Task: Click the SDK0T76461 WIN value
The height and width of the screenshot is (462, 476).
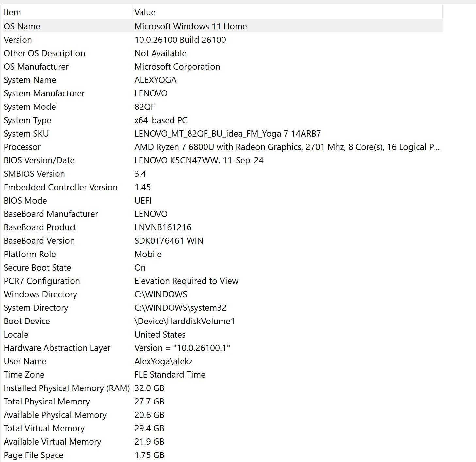Action: coord(169,240)
